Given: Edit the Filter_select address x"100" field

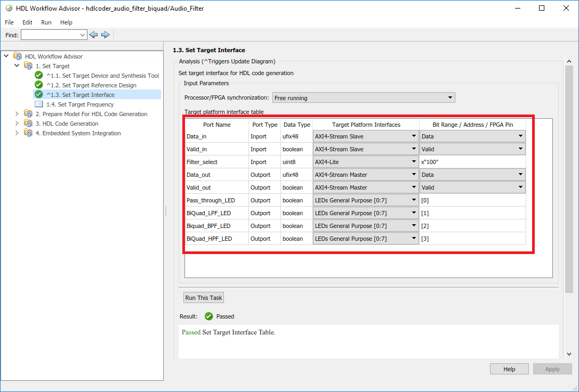Looking at the screenshot, I should tap(472, 162).
